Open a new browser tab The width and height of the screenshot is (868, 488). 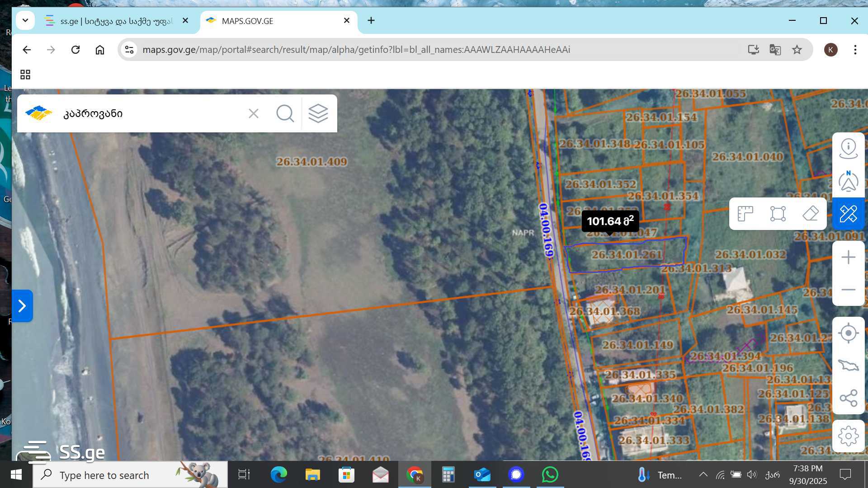[371, 21]
